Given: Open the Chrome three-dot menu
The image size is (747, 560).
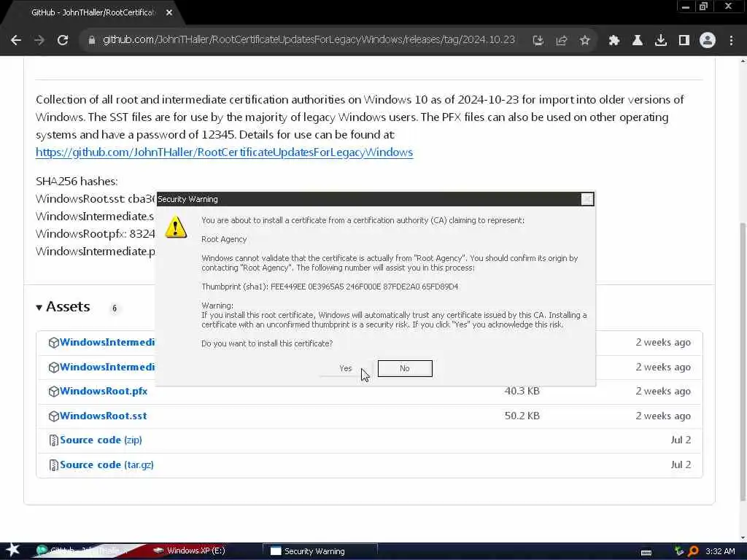Looking at the screenshot, I should click(x=731, y=41).
